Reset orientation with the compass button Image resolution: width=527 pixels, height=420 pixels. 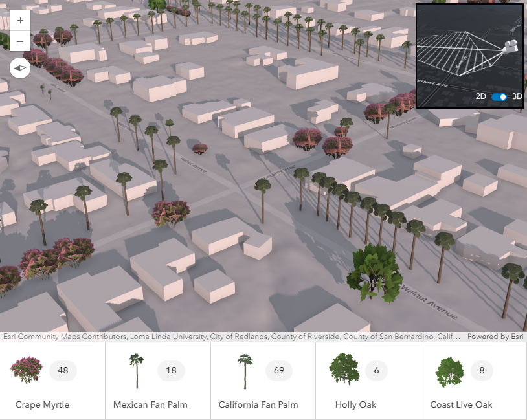click(20, 67)
